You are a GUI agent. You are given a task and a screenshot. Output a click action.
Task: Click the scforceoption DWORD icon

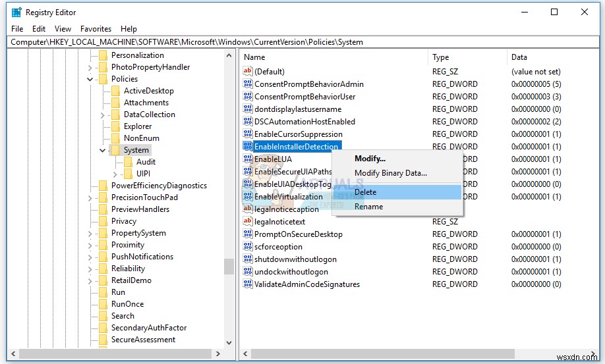(247, 247)
